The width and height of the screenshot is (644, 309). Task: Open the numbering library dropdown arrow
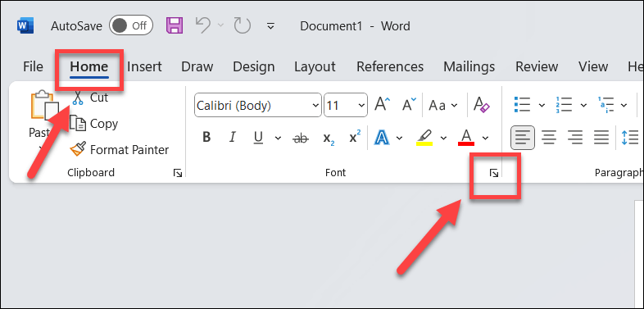[x=583, y=106]
